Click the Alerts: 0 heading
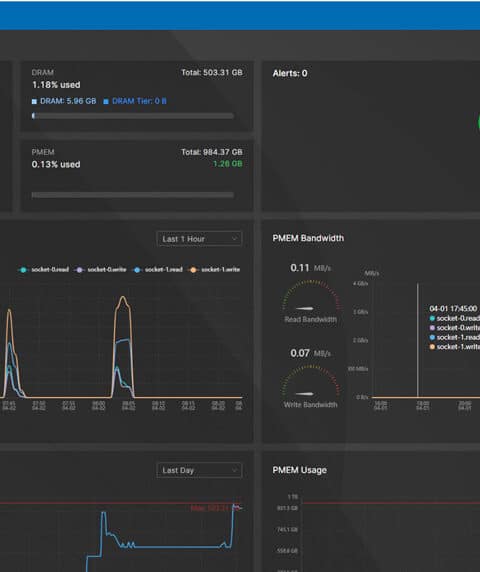The width and height of the screenshot is (480, 572). 290,73
